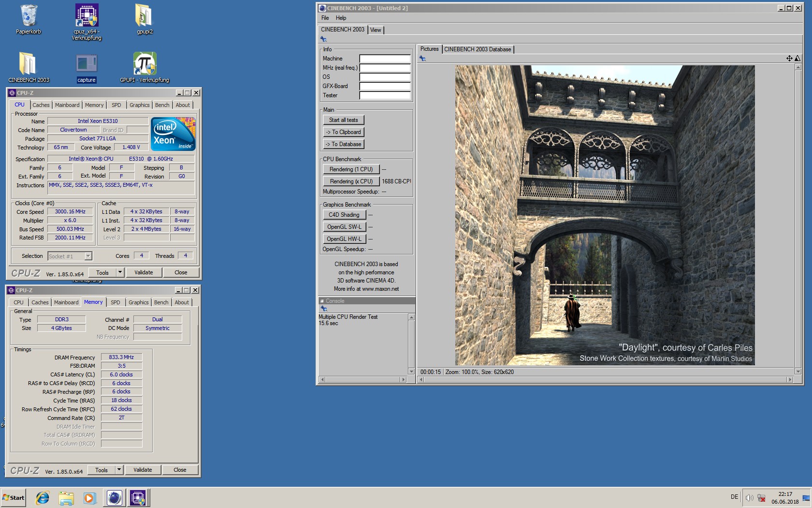
Task: Click the pin icon under CINEBENCH 2003 tab
Action: click(x=323, y=39)
